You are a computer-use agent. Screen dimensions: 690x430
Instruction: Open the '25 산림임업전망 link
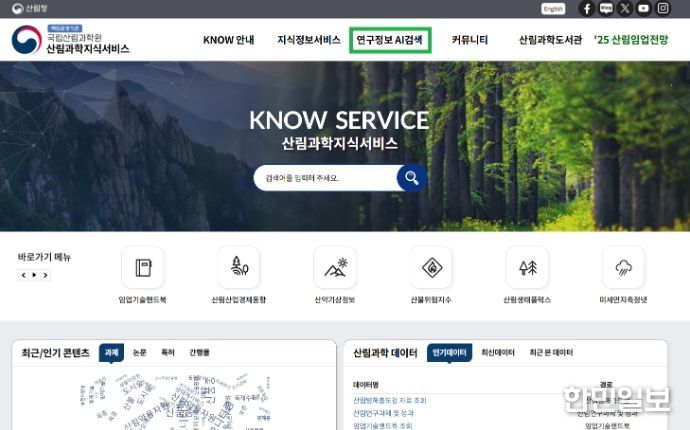click(x=631, y=40)
